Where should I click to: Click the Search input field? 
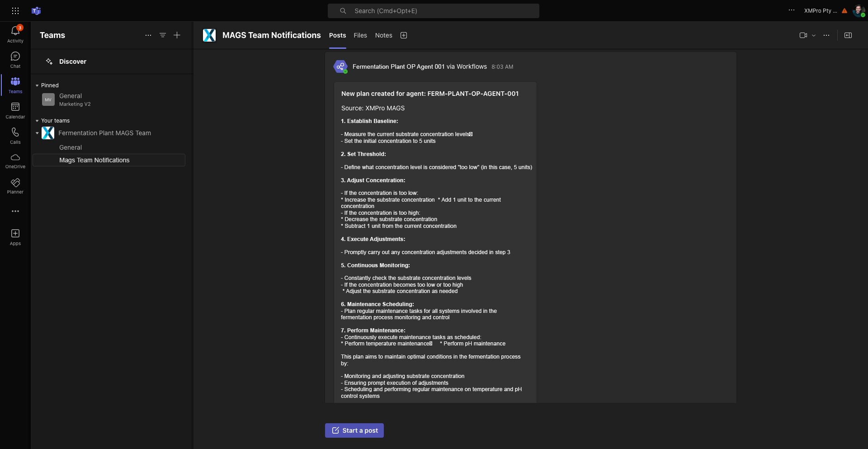coord(433,11)
